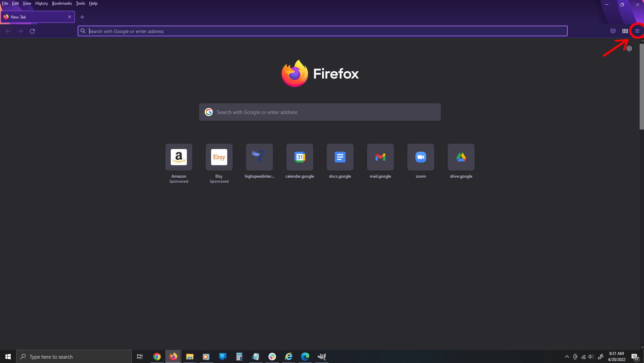Open the Firefox hamburger application menu
This screenshot has height=363, width=644.
pos(637,31)
